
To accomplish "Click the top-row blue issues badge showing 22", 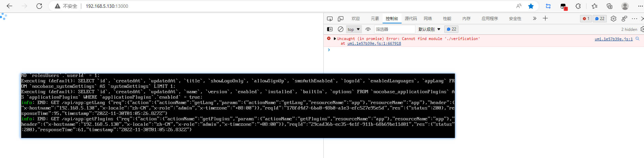I will (x=600, y=19).
